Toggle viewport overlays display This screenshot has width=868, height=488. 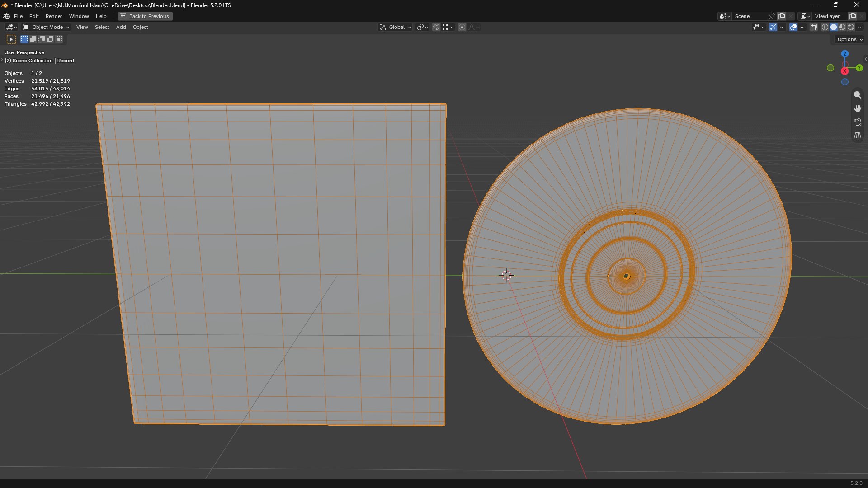click(793, 28)
